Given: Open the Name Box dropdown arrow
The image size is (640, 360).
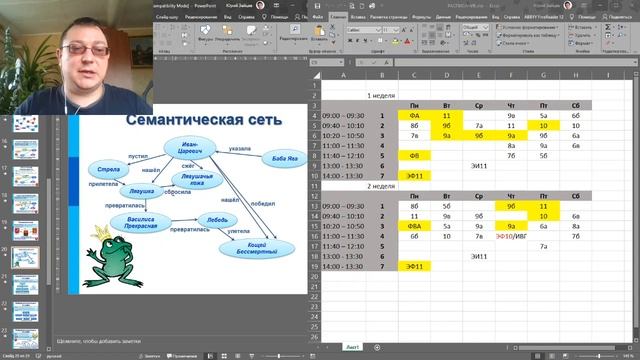Looking at the screenshot, I should tap(340, 62).
